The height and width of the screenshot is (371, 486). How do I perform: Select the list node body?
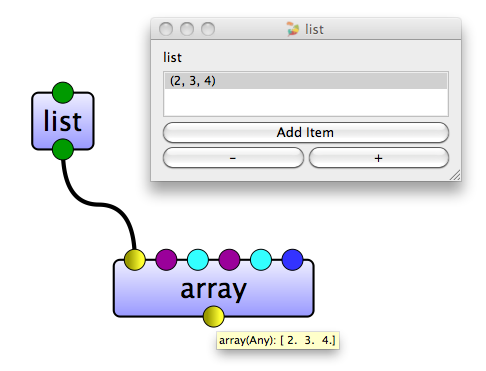63,121
